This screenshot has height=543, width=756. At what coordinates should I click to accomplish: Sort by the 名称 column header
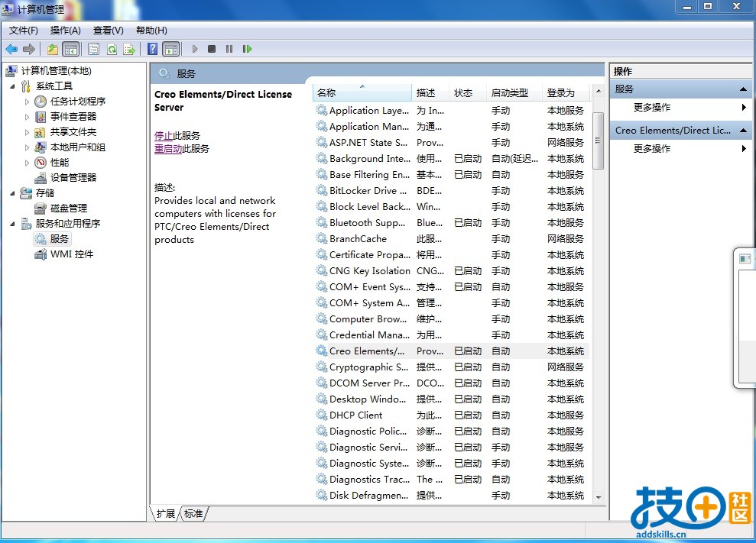click(x=362, y=93)
